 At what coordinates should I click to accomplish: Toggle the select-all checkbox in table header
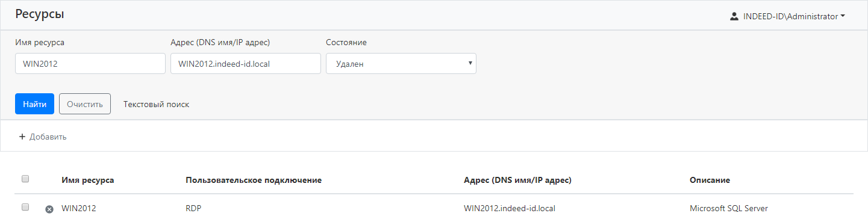pyautogui.click(x=25, y=179)
